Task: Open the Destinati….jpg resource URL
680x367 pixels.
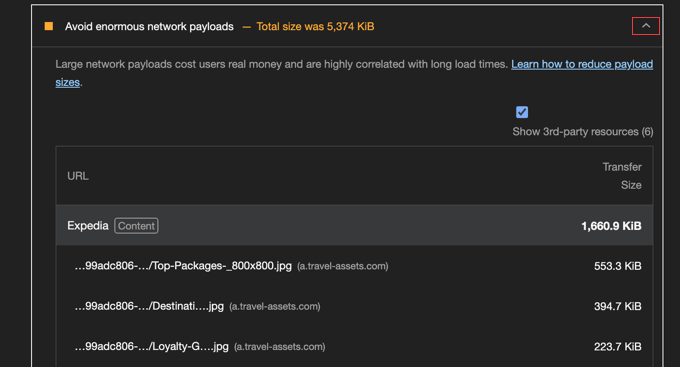Action: pos(149,306)
